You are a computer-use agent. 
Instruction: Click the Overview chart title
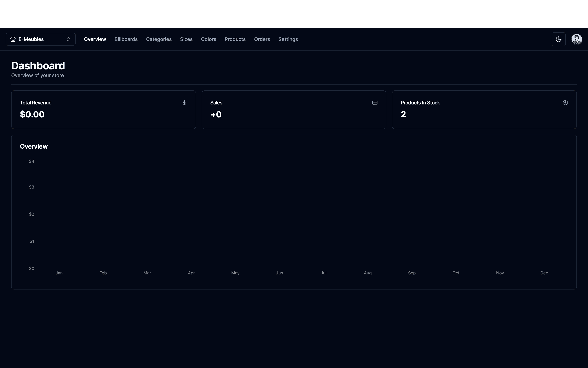tap(34, 146)
